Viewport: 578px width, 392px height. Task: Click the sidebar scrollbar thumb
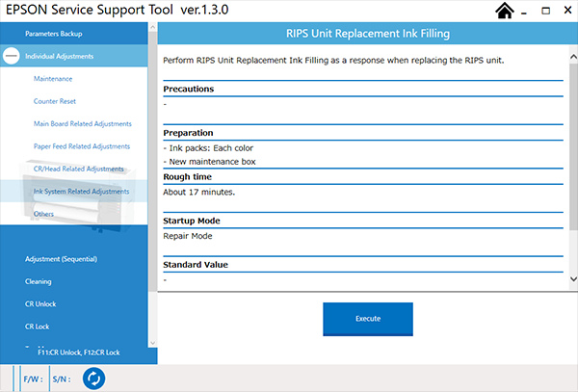pos(152,162)
